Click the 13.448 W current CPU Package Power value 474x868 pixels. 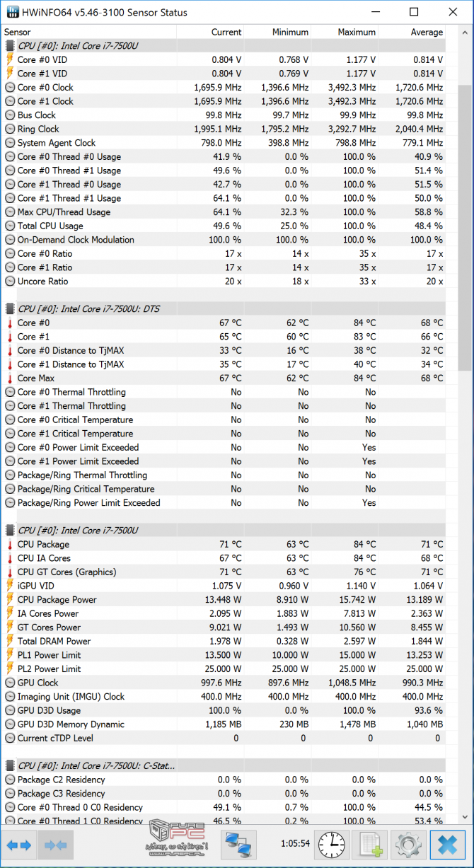(221, 600)
